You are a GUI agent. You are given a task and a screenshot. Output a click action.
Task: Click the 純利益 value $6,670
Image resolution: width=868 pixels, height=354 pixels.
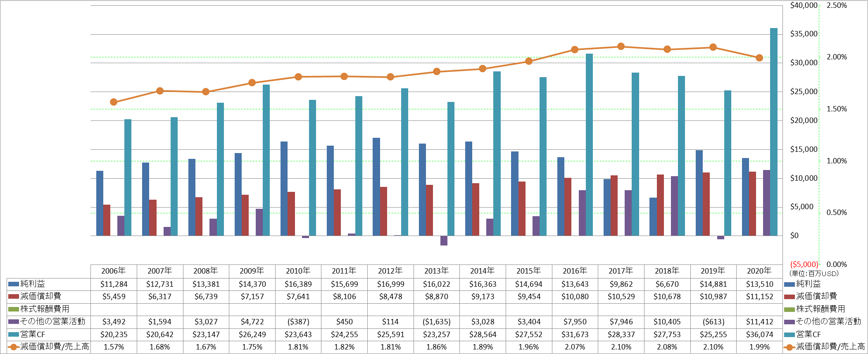[x=667, y=284]
